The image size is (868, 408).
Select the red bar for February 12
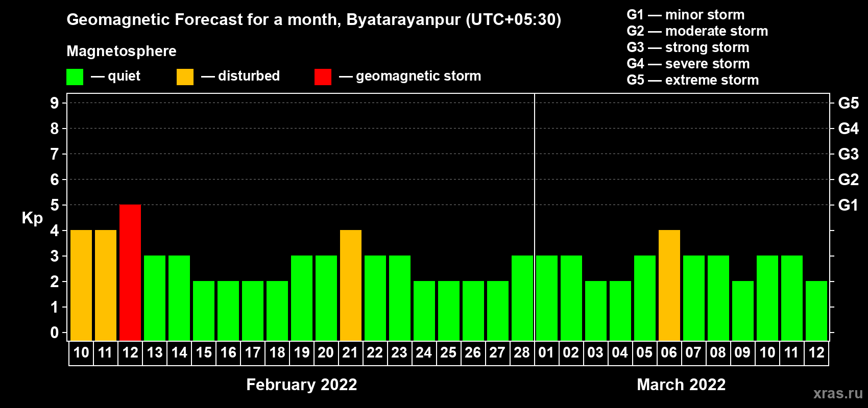pos(130,273)
